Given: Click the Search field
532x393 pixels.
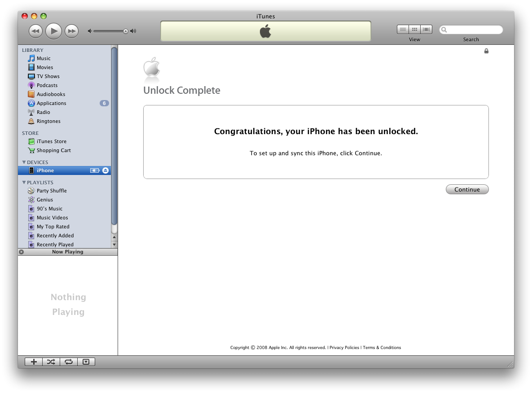Looking at the screenshot, I should [471, 30].
